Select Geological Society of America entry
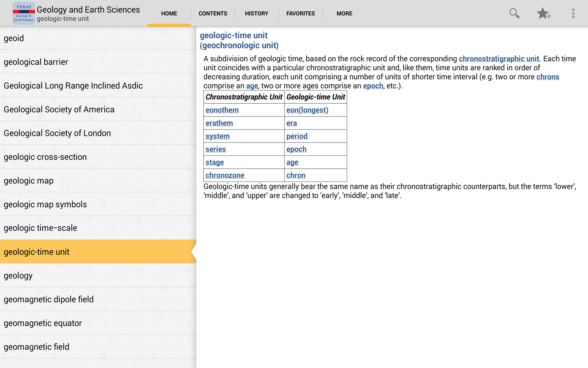588x368 pixels. click(59, 109)
